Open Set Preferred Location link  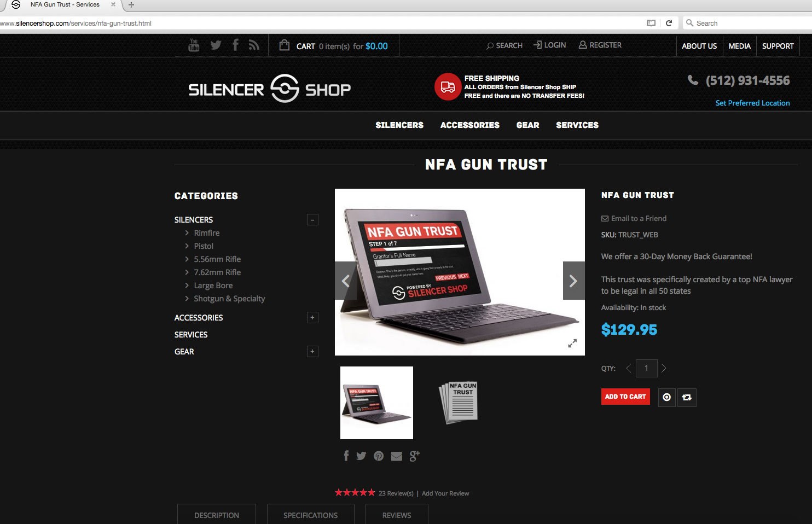pos(752,103)
